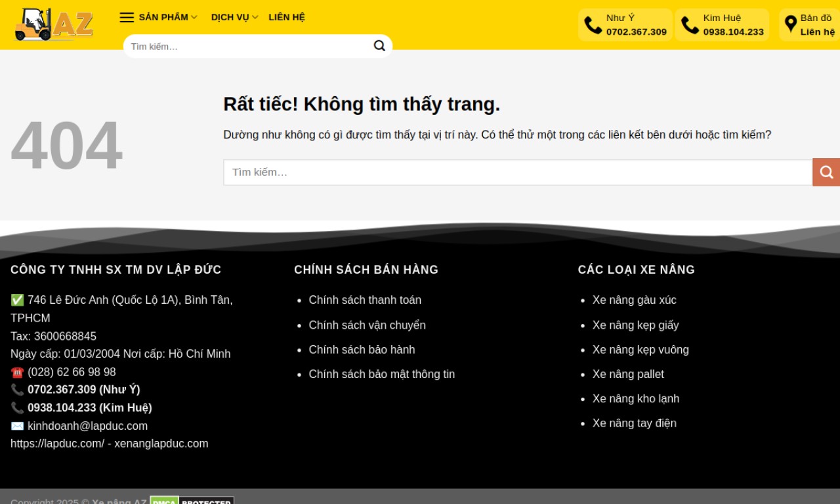Open the LIÊN HỆ menu item
This screenshot has height=504, width=840.
(x=287, y=17)
